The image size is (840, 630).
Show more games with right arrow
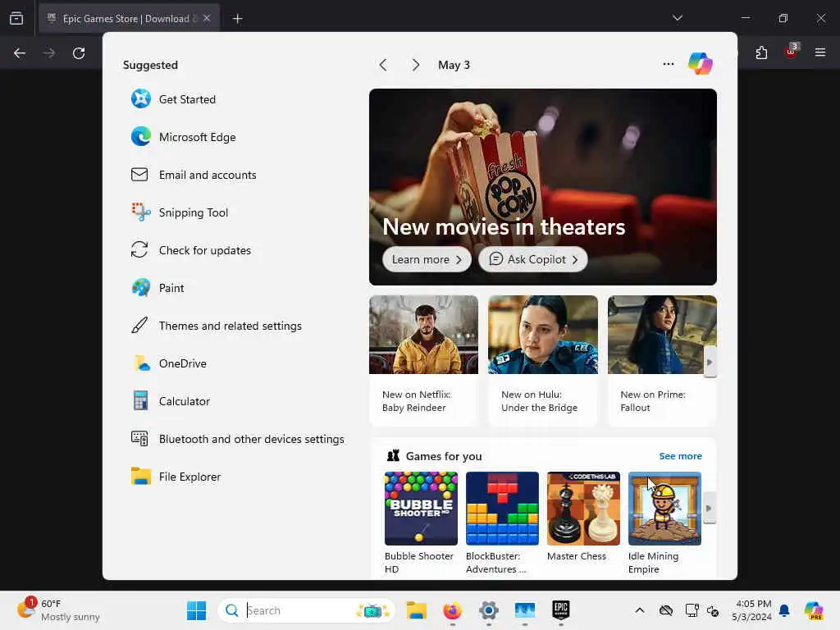pyautogui.click(x=710, y=509)
